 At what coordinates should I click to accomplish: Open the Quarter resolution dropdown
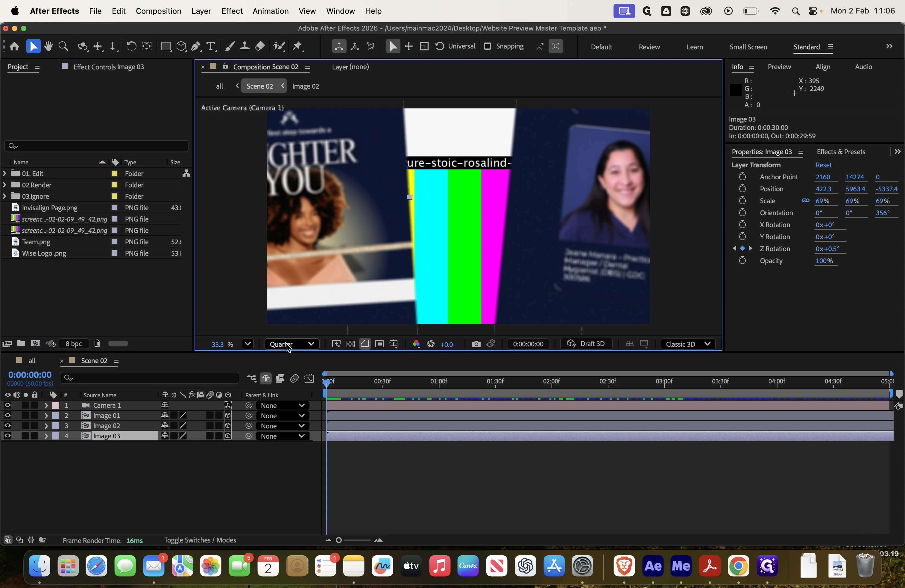292,343
